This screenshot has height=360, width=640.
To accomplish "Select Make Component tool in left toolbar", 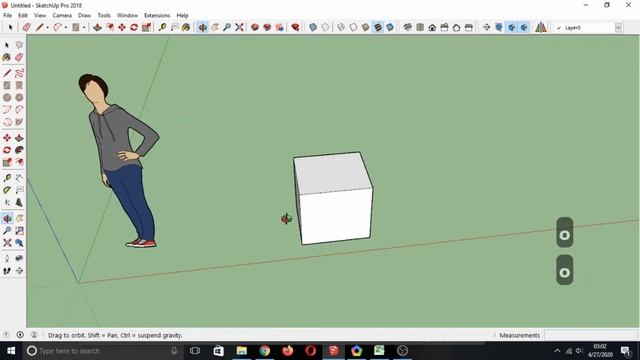I will (x=19, y=45).
